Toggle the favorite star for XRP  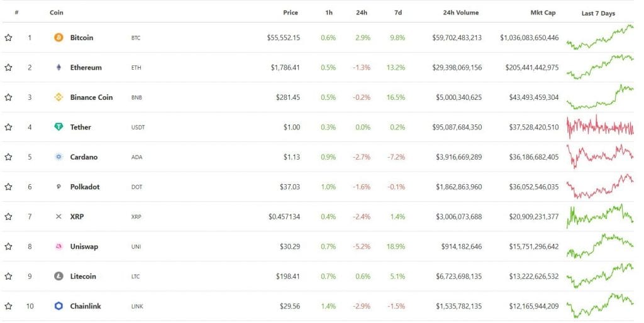[x=8, y=217]
